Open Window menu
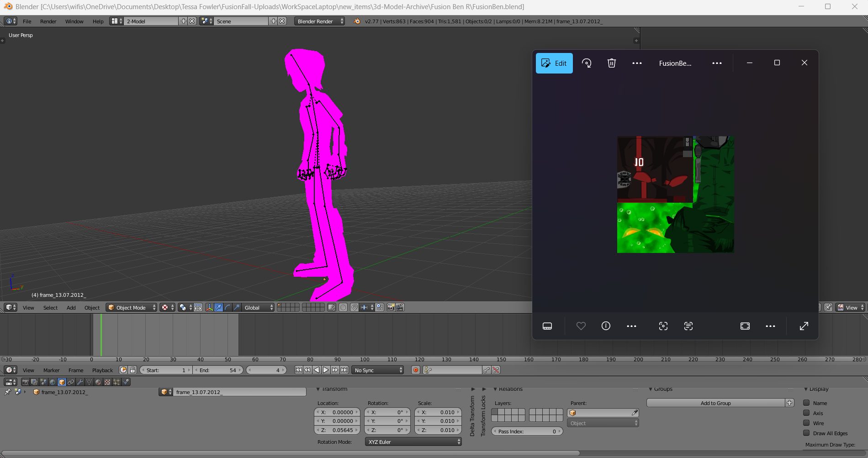 tap(74, 21)
